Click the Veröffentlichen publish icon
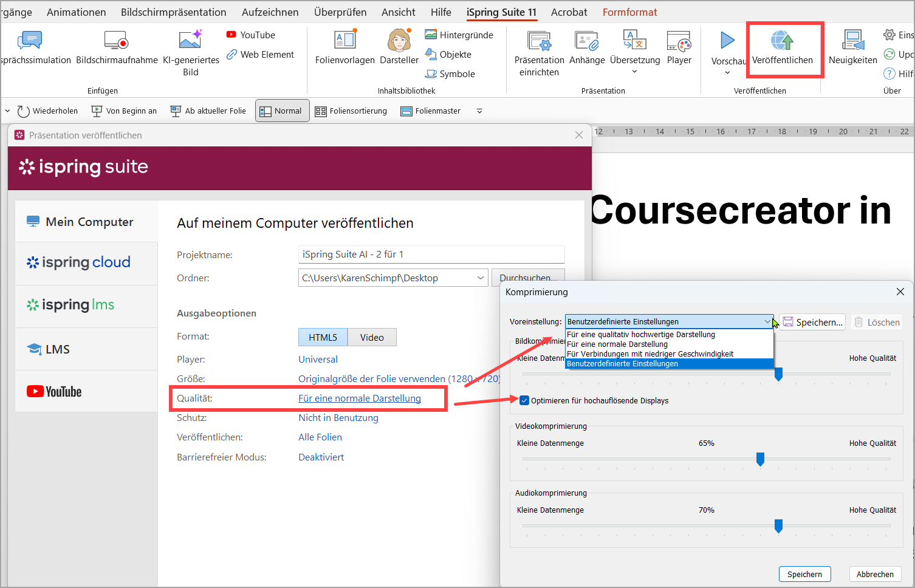This screenshot has height=588, width=915. pyautogui.click(x=782, y=42)
